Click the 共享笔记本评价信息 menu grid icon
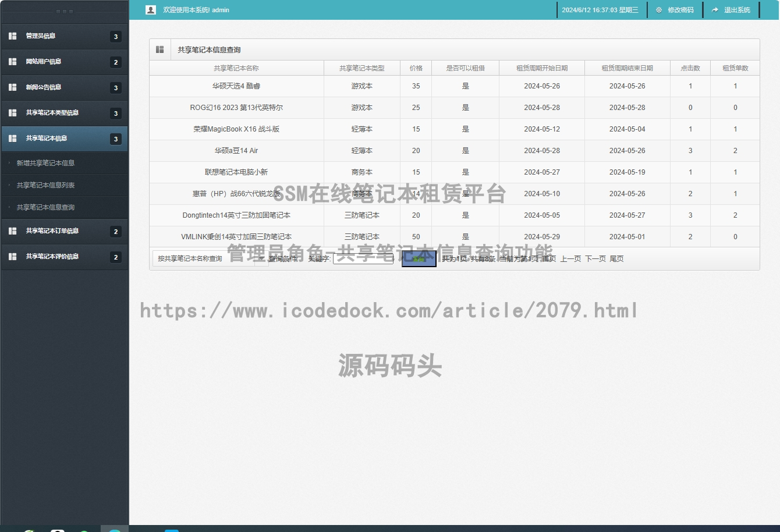Image resolution: width=780 pixels, height=532 pixels. [13, 257]
